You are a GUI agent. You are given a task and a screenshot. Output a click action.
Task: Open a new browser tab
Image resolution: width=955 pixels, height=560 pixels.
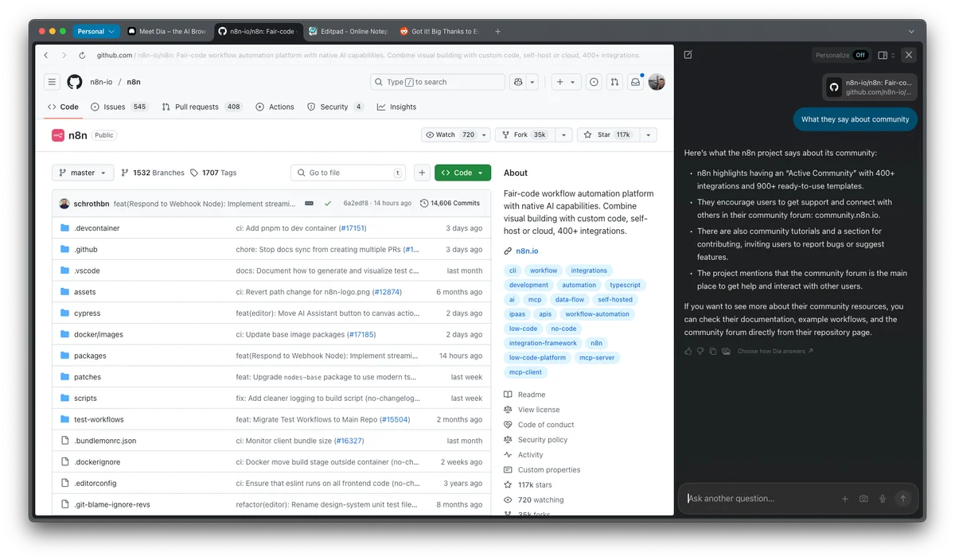[498, 32]
